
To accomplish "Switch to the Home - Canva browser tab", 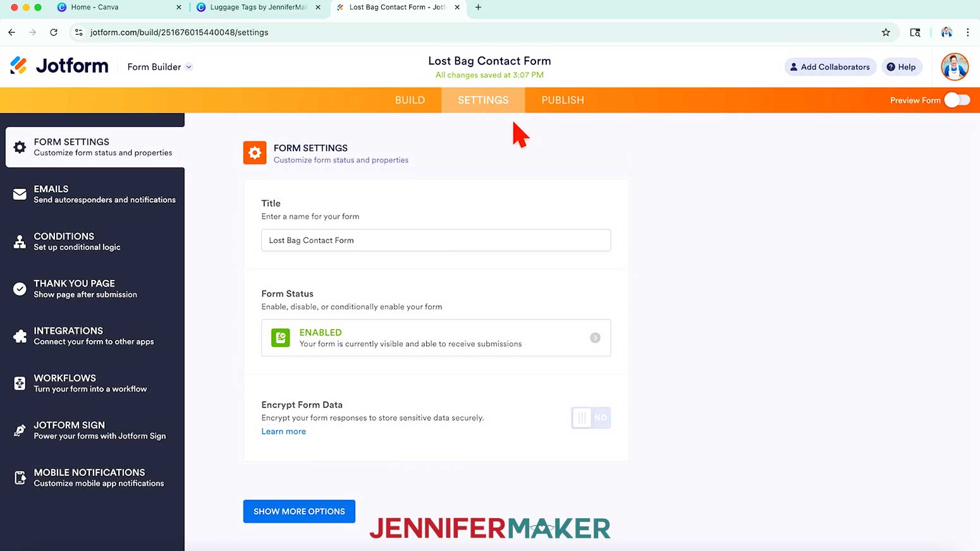I will (x=119, y=7).
